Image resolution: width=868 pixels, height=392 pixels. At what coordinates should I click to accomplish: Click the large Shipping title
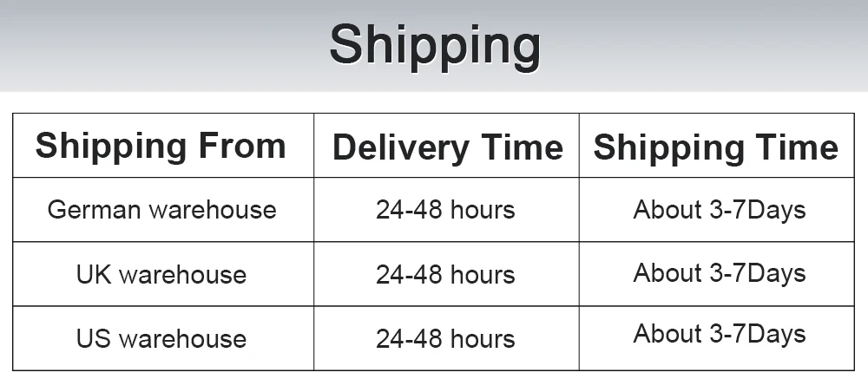coord(435,47)
